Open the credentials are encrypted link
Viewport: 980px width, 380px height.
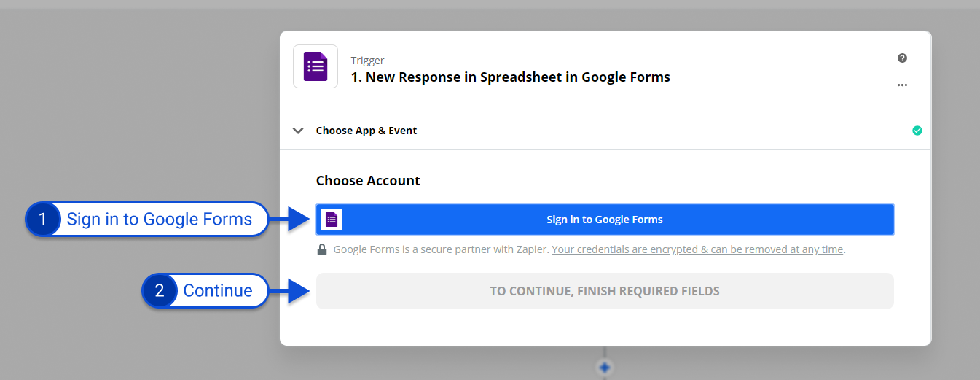click(697, 249)
